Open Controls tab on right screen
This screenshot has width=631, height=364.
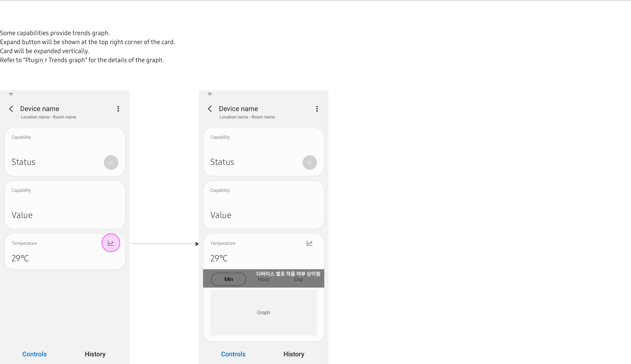pos(233,354)
